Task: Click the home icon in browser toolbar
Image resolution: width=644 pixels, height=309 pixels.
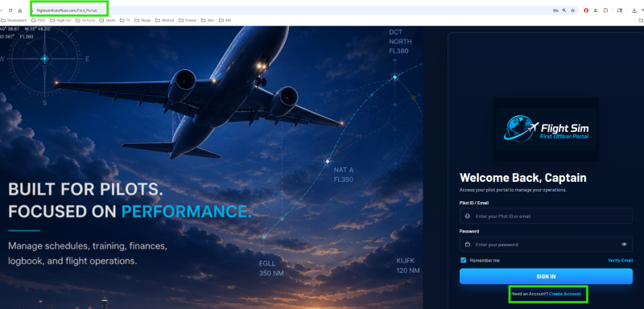Action: click(20, 10)
